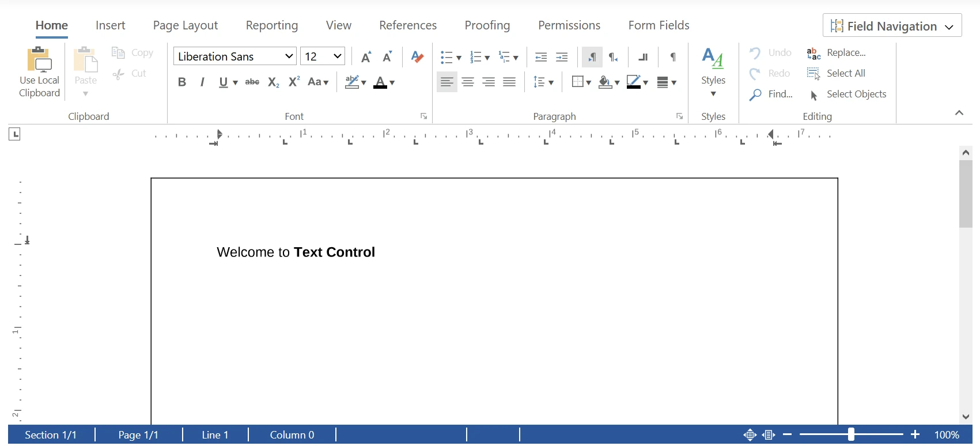This screenshot has width=980, height=446.
Task: Expand underline style options
Action: (x=235, y=83)
